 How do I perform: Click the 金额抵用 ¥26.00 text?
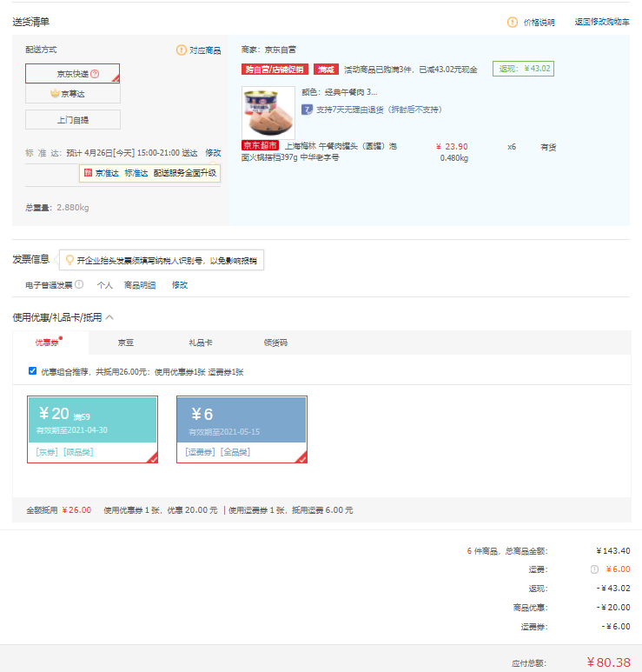point(59,510)
